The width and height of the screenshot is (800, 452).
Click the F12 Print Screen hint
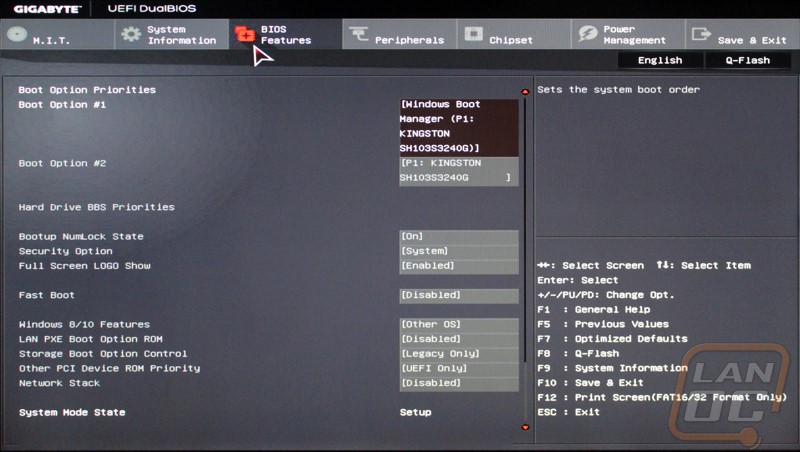[662, 397]
